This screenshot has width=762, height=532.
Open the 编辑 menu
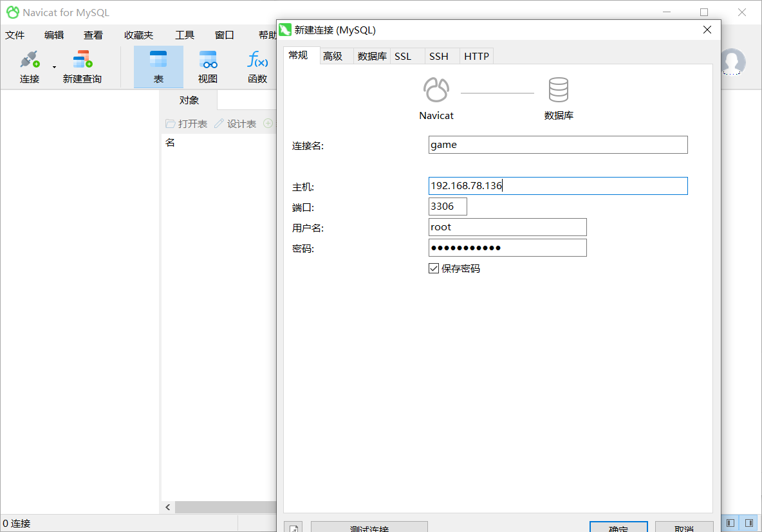coord(54,35)
